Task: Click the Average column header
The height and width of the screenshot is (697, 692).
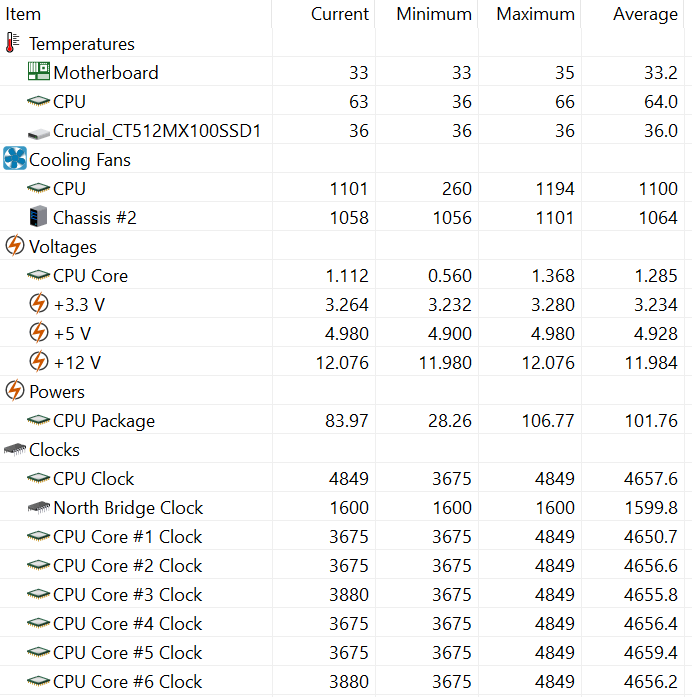Action: click(645, 14)
